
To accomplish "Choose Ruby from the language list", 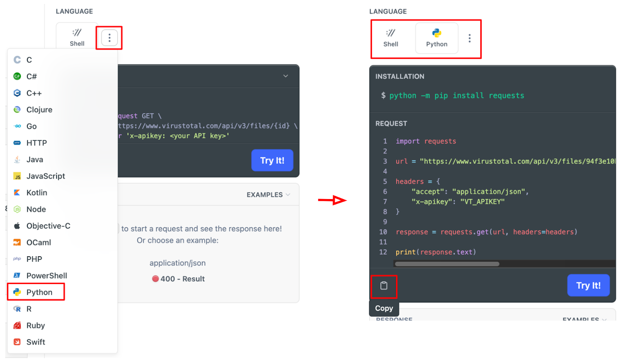I will 62,326.
